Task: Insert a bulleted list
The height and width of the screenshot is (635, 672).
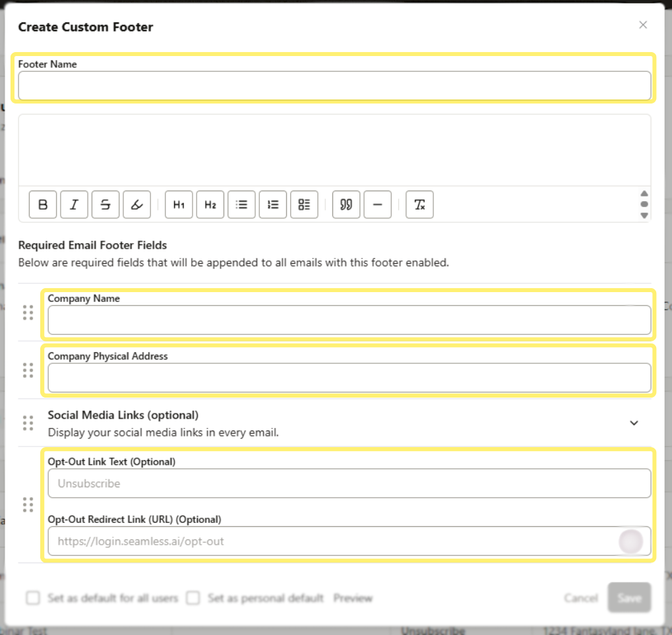Action: tap(241, 204)
